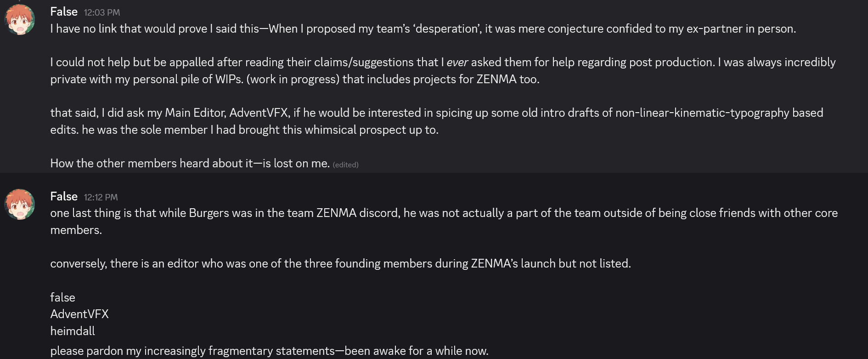This screenshot has height=359, width=868.
Task: Click the 12:03 PM timestamp
Action: point(101,12)
